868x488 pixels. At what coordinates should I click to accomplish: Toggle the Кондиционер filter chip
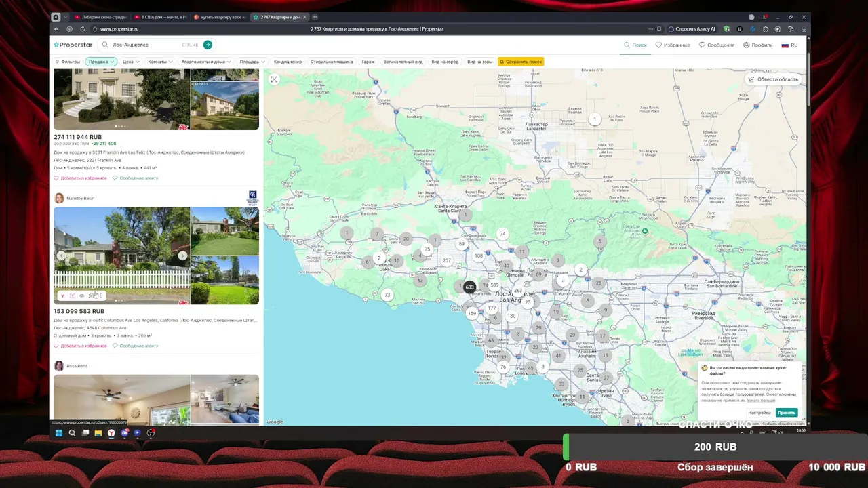tap(288, 62)
